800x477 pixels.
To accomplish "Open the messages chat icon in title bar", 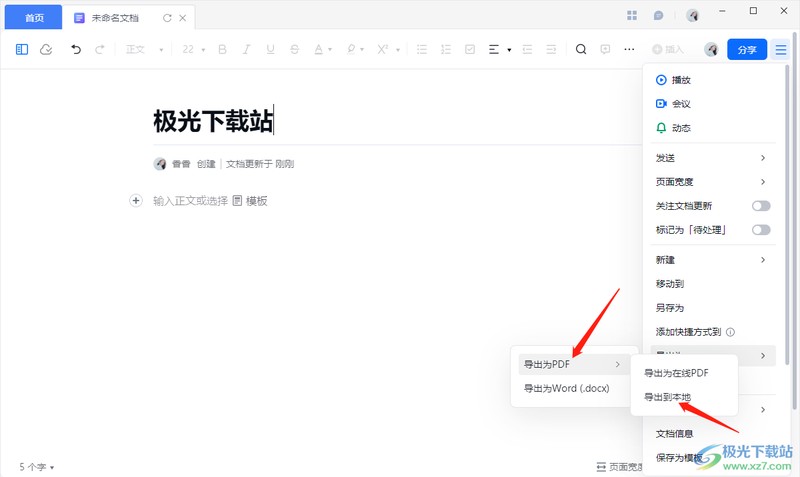I will (x=658, y=16).
